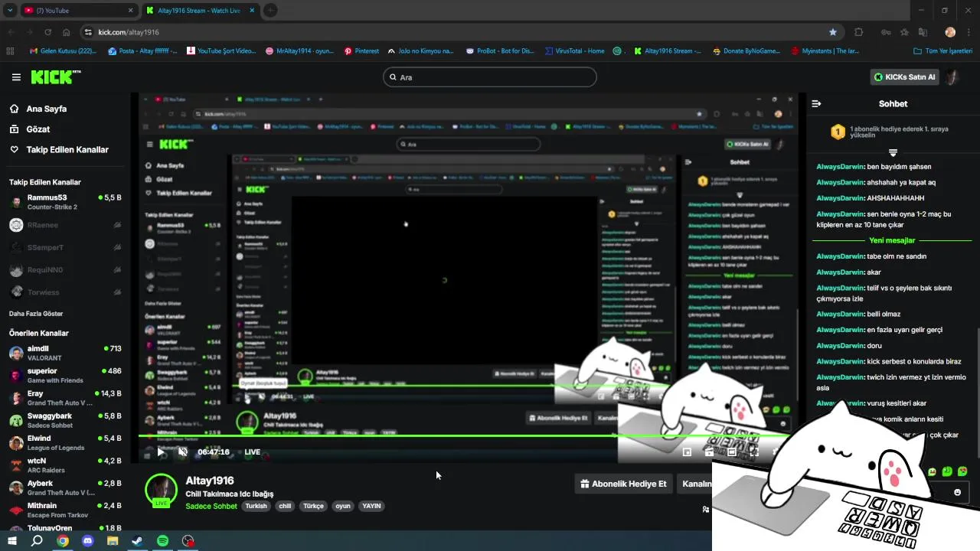Click the LIVE indicator in player
Image resolution: width=980 pixels, height=551 pixels.
click(252, 452)
